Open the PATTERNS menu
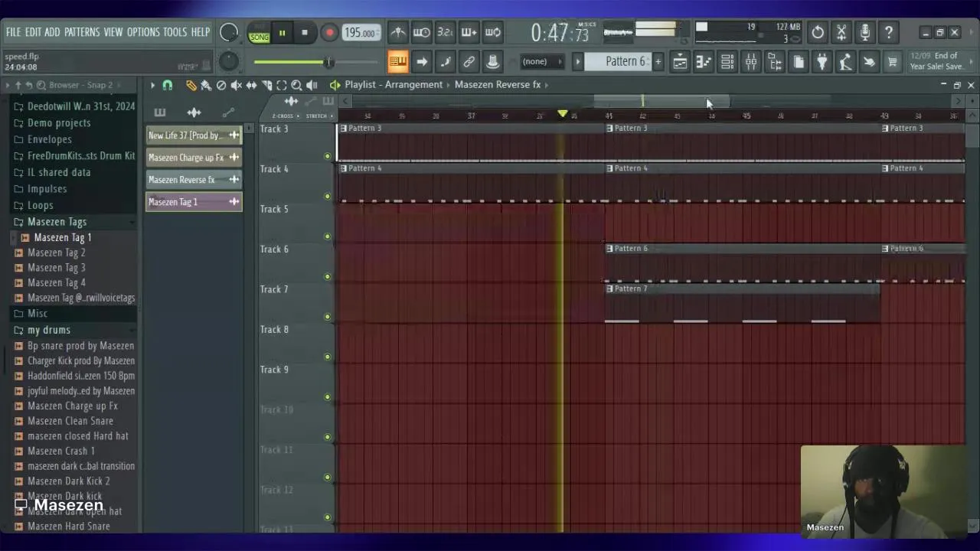The height and width of the screenshot is (551, 980). pyautogui.click(x=82, y=32)
